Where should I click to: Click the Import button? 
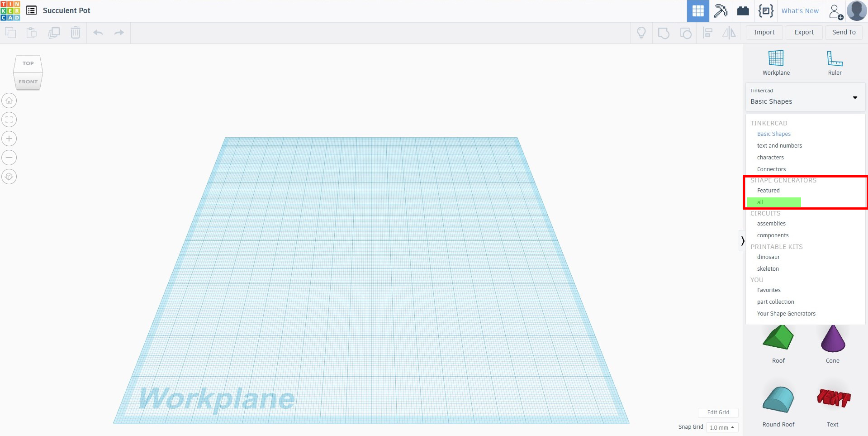(764, 32)
